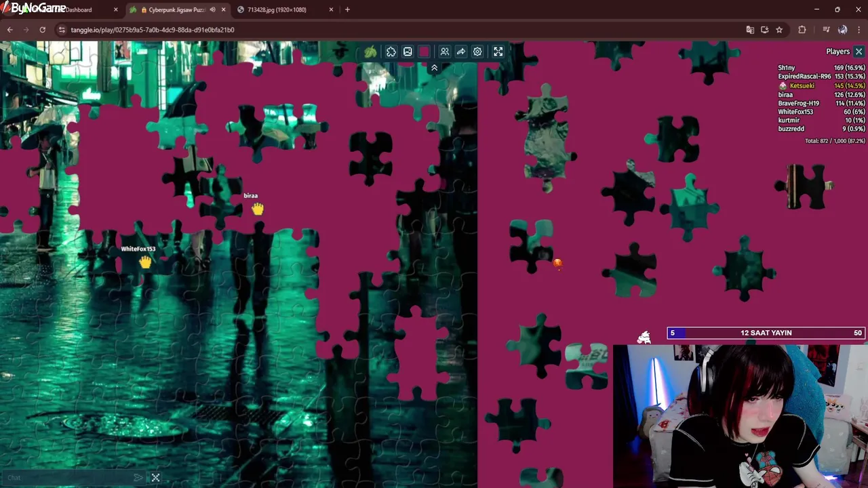
Task: Close the Players panel
Action: 859,52
